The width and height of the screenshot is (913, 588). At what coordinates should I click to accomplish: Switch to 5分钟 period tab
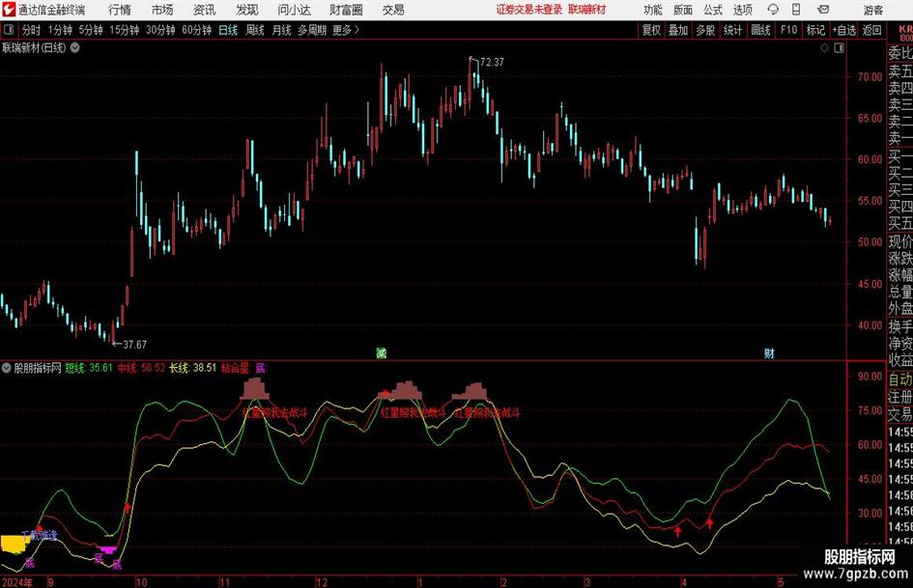[91, 30]
